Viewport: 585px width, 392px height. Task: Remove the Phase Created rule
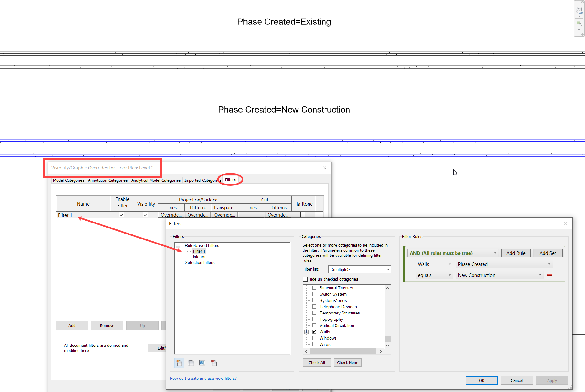point(550,275)
